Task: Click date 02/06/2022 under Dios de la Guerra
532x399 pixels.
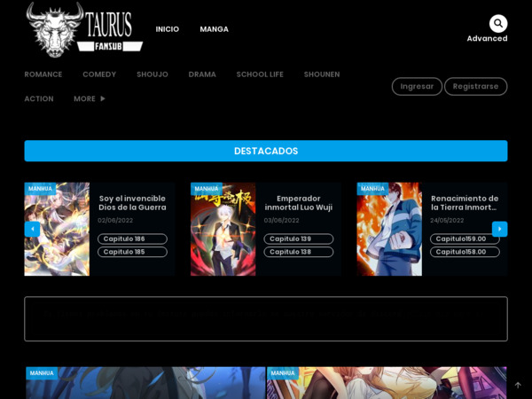Action: pos(115,221)
